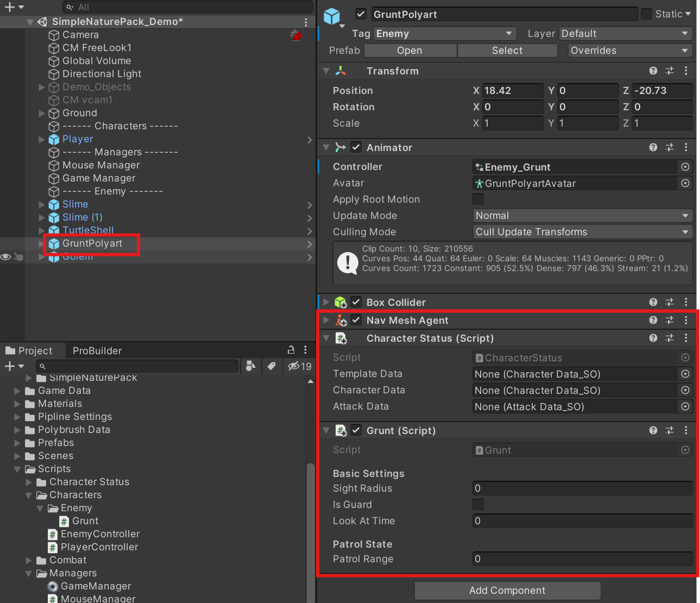Click the Add Component button

tap(507, 591)
